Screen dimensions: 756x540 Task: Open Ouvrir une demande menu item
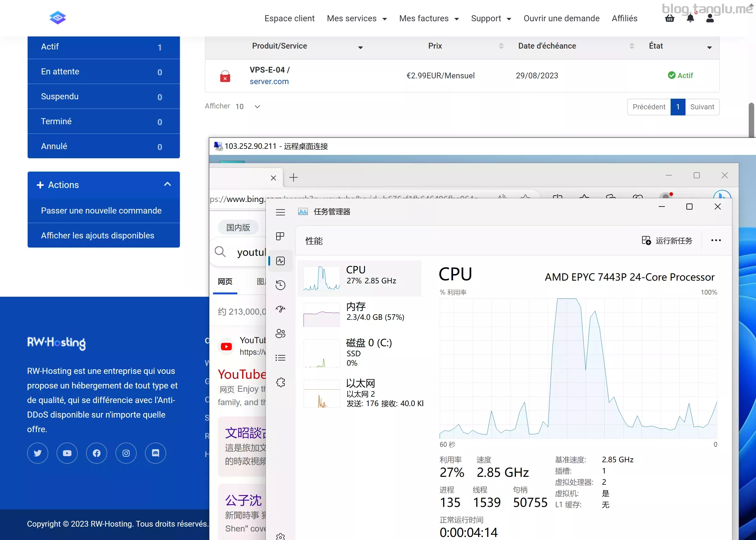pos(562,18)
